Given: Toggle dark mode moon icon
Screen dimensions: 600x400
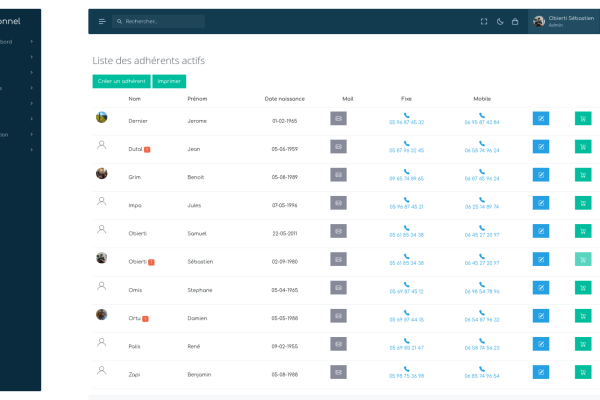Looking at the screenshot, I should click(x=500, y=21).
